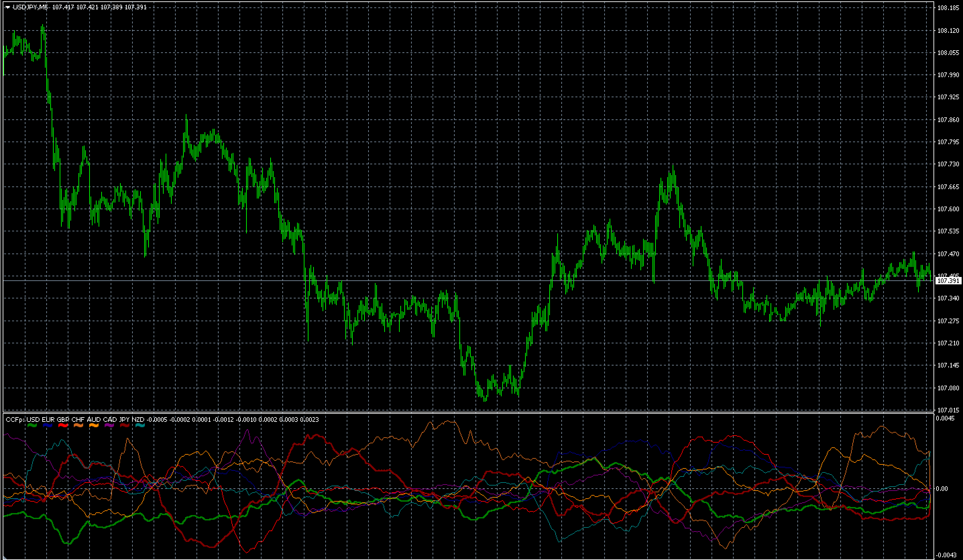Click the JPY currency label in legend

pos(124,419)
